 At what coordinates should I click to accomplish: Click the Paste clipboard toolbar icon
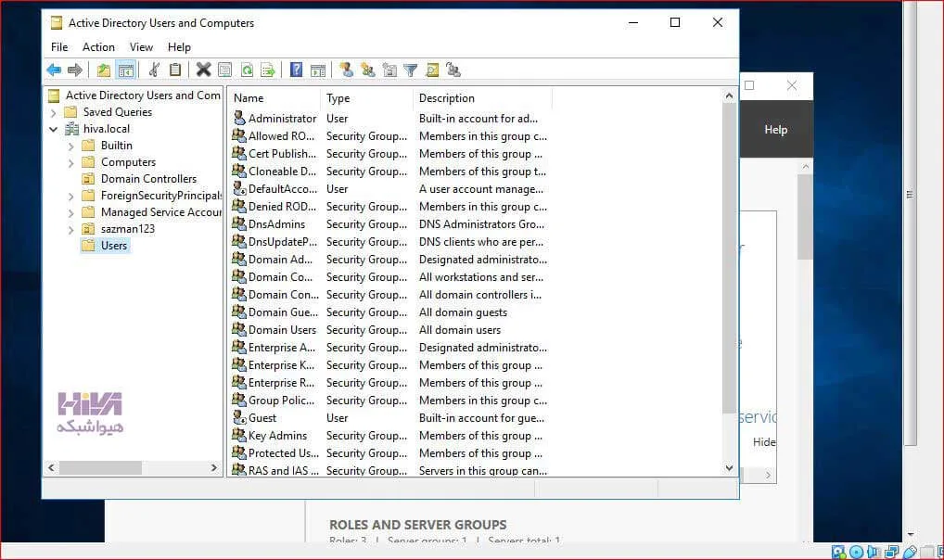(175, 70)
